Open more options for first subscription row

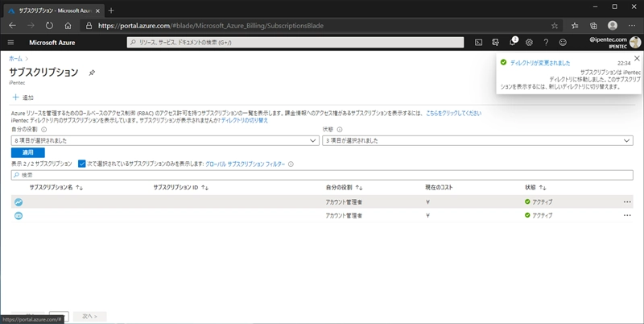point(627,201)
